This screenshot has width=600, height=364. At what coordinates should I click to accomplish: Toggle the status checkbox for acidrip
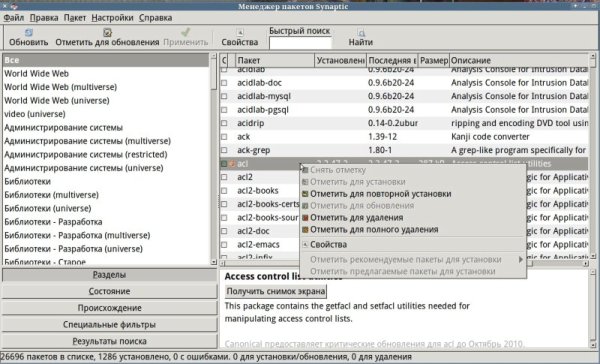point(224,123)
